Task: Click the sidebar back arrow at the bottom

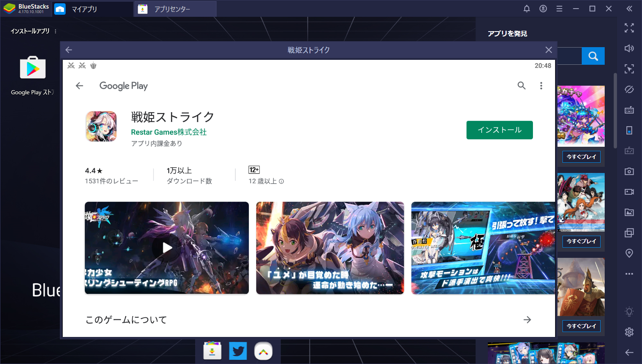Action: click(629, 353)
